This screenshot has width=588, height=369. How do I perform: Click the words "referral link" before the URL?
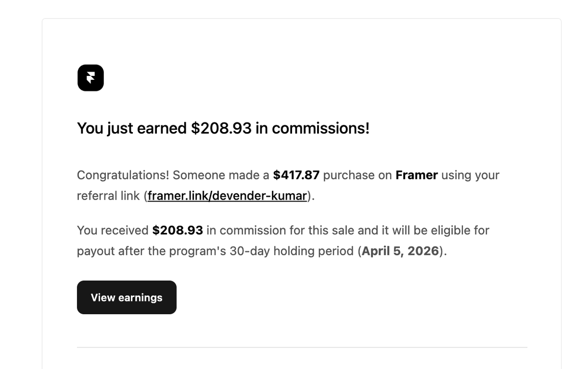[x=108, y=196]
